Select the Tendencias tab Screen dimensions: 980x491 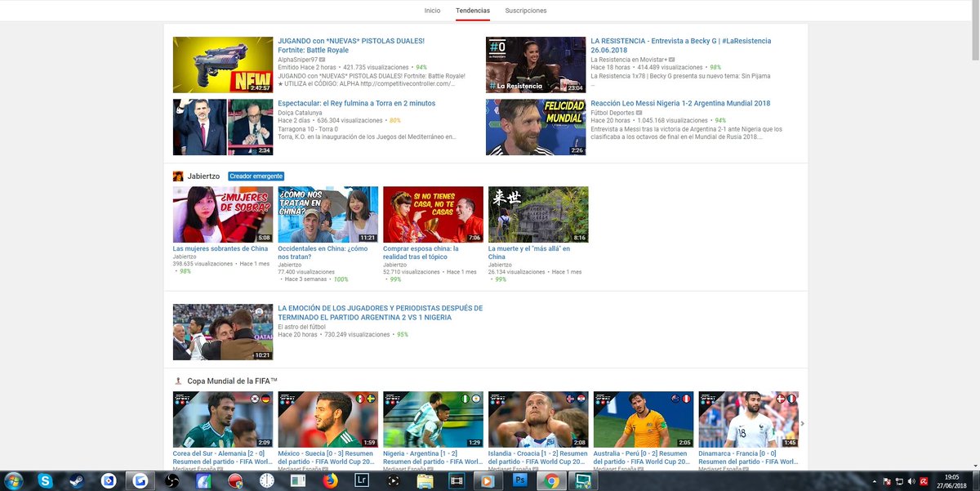473,11
